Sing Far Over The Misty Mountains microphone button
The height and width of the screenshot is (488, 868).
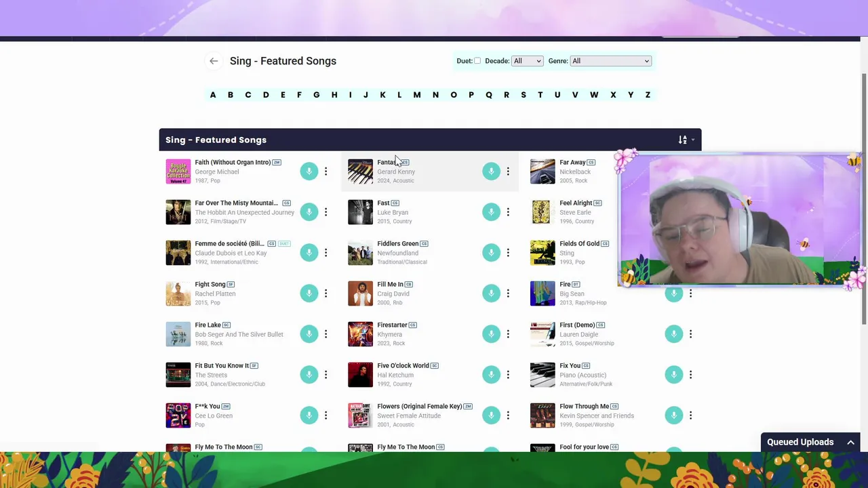point(309,212)
